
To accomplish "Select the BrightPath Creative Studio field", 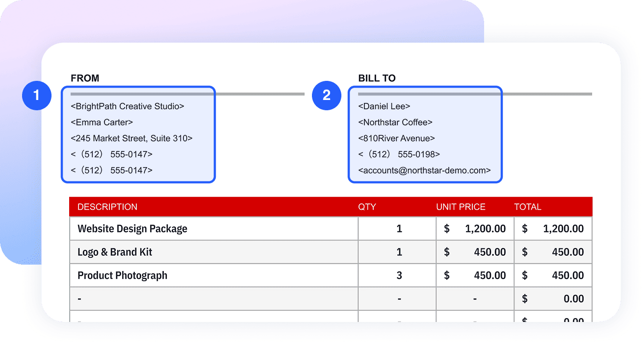I will 128,106.
